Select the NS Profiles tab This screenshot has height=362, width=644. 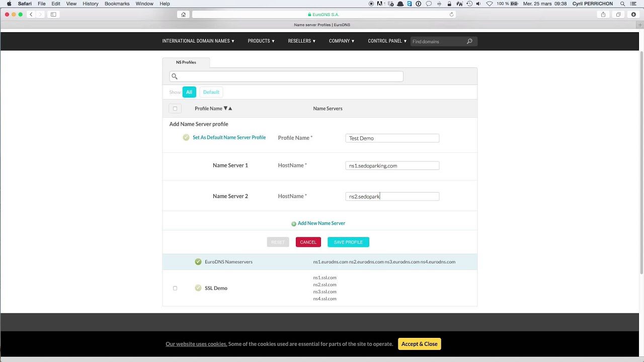(x=186, y=62)
